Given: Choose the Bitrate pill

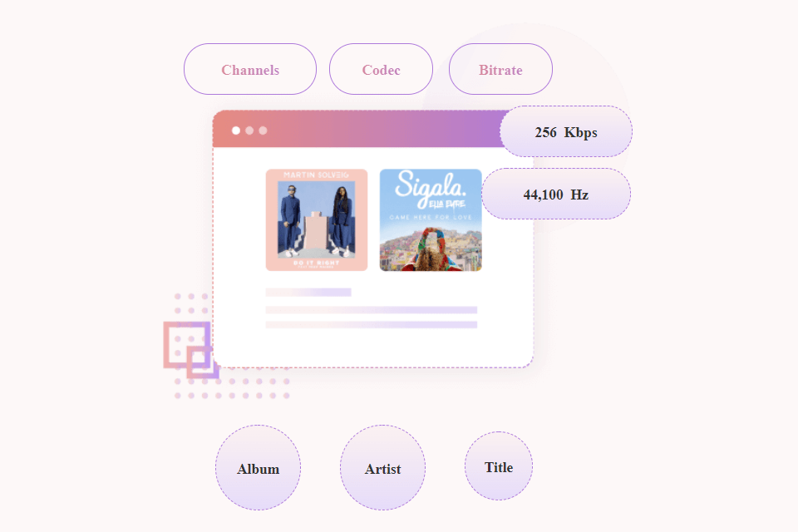Looking at the screenshot, I should tap(500, 69).
